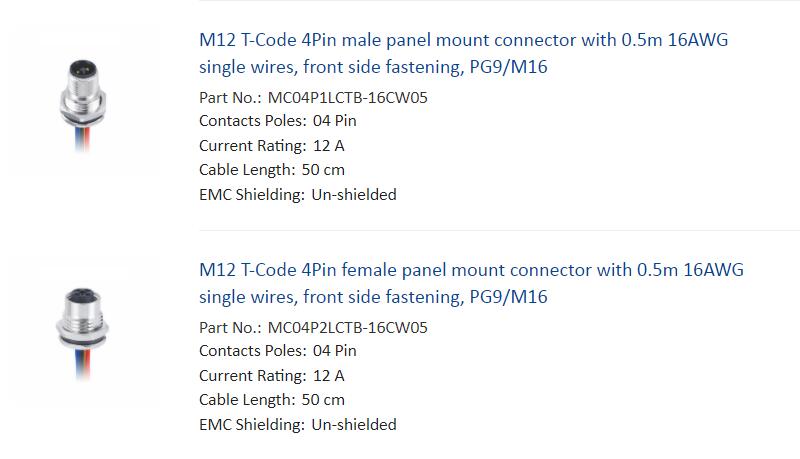Open the male panel mount connector thumbnail

pyautogui.click(x=83, y=104)
